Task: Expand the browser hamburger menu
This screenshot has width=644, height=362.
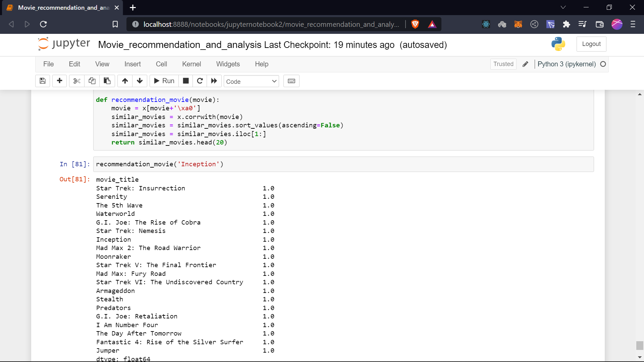Action: [634, 24]
